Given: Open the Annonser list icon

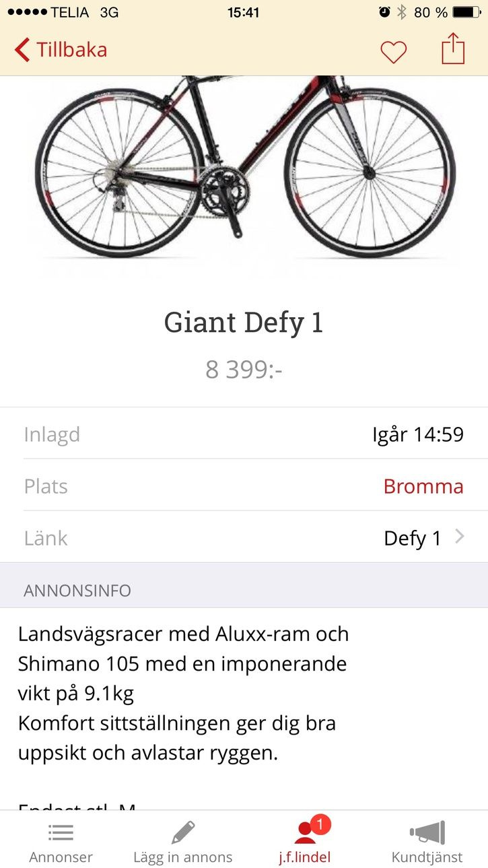Looking at the screenshot, I should [61, 834].
